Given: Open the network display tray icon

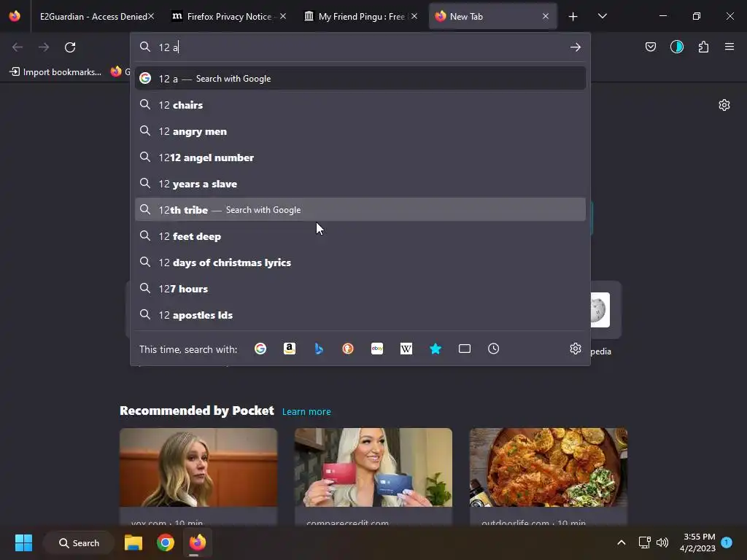Looking at the screenshot, I should point(644,542).
